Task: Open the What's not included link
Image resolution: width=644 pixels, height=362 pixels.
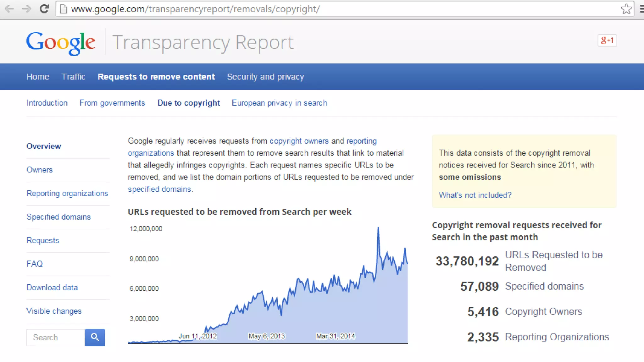Action: point(475,195)
